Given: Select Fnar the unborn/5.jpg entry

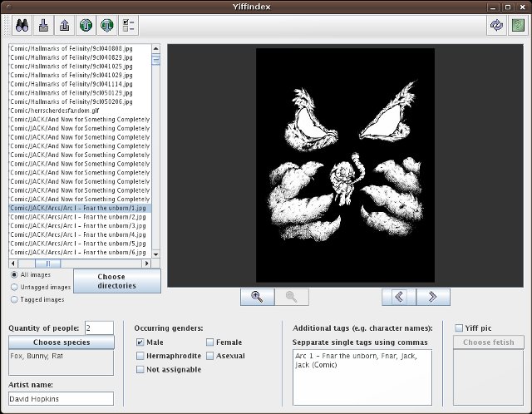Looking at the screenshot, I should point(80,244).
